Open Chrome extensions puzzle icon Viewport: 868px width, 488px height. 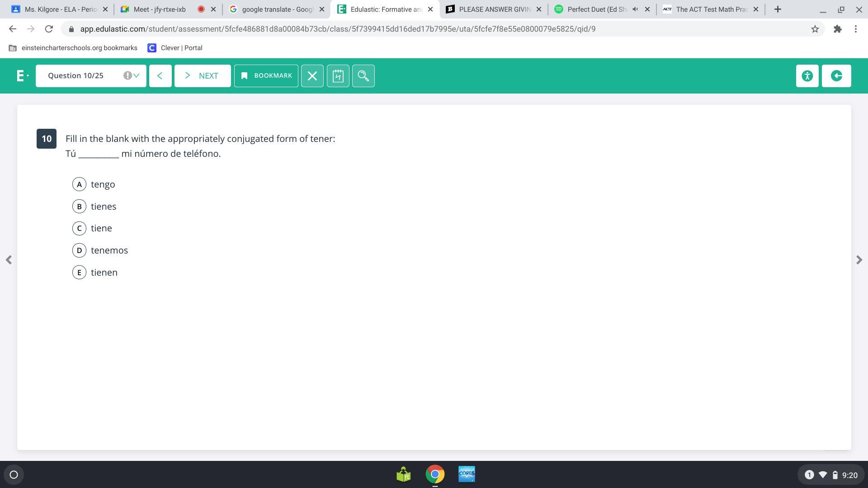tap(838, 29)
